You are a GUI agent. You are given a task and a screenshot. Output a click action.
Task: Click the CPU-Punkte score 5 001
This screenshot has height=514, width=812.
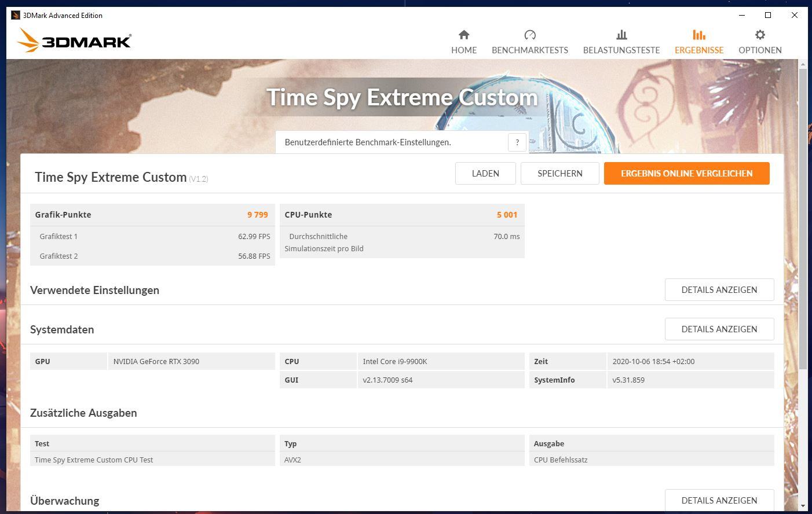click(x=507, y=215)
